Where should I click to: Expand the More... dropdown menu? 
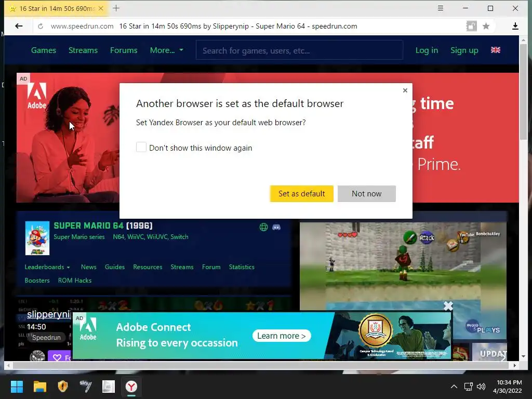pyautogui.click(x=166, y=50)
